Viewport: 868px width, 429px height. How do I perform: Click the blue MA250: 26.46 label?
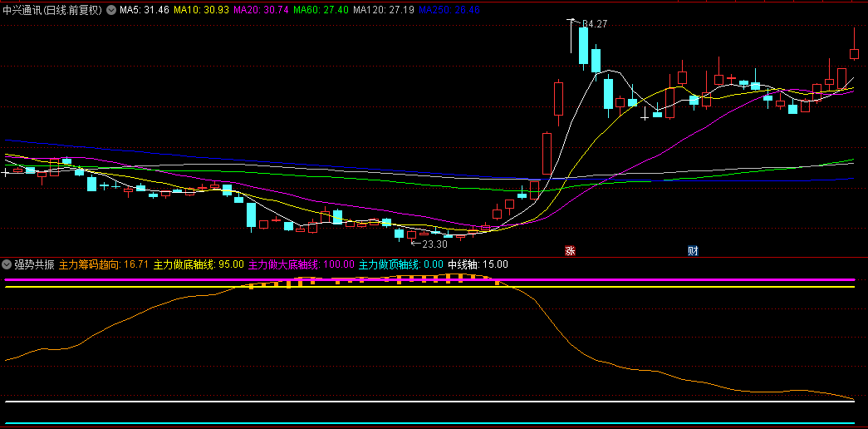pyautogui.click(x=449, y=10)
